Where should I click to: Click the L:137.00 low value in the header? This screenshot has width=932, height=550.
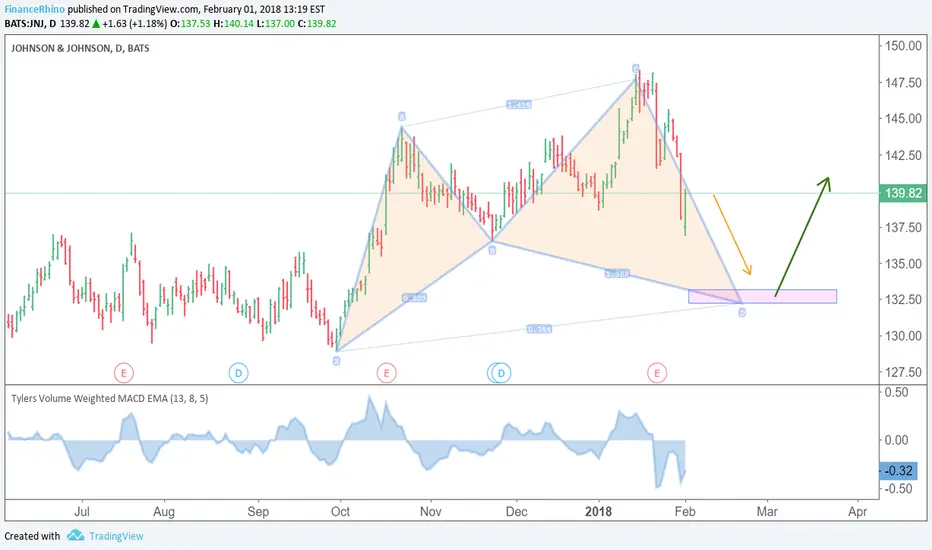tap(275, 24)
